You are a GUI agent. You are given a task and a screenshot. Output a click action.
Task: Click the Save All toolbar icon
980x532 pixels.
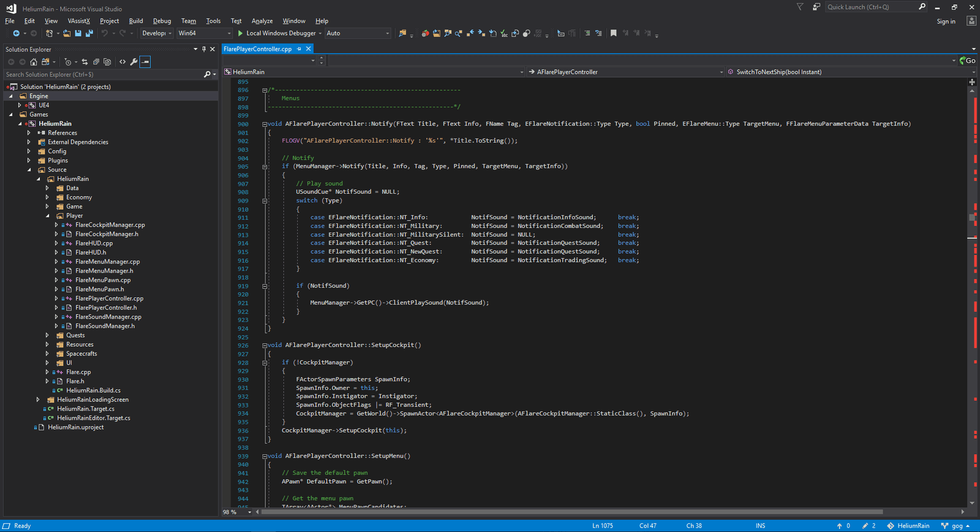[89, 33]
